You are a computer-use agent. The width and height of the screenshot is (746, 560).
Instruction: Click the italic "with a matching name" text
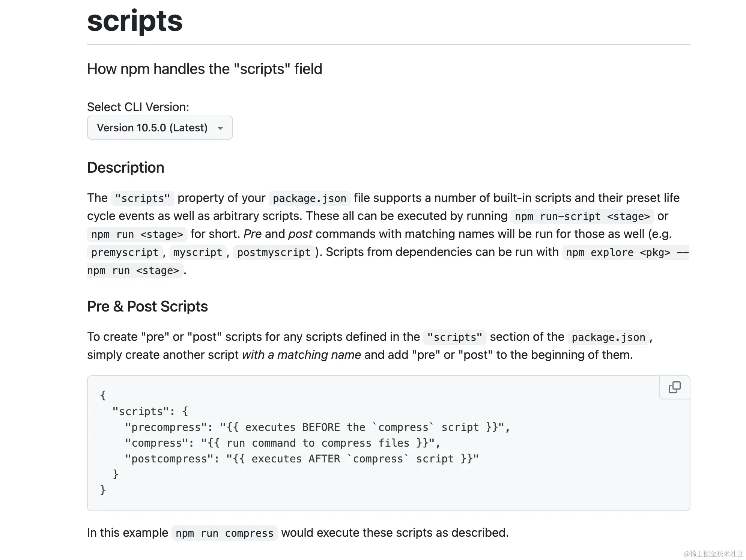[301, 355]
